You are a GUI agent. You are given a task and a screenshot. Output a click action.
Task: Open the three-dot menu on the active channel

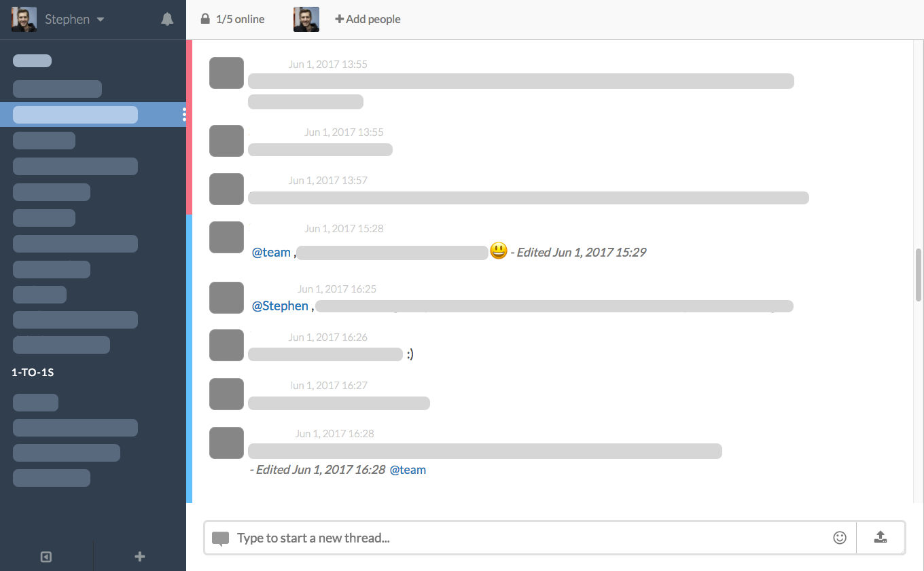pyautogui.click(x=184, y=114)
